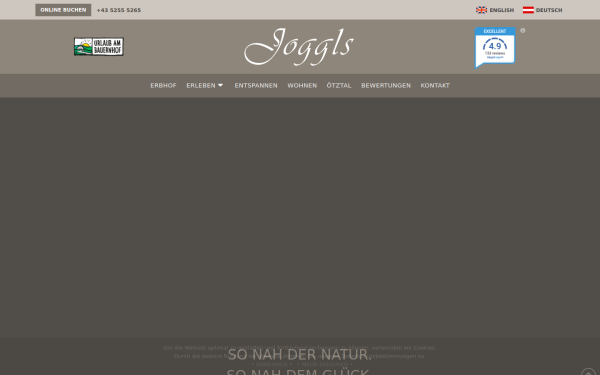The width and height of the screenshot is (600, 375).
Task: Click the Joggls logo
Action: pyautogui.click(x=299, y=47)
